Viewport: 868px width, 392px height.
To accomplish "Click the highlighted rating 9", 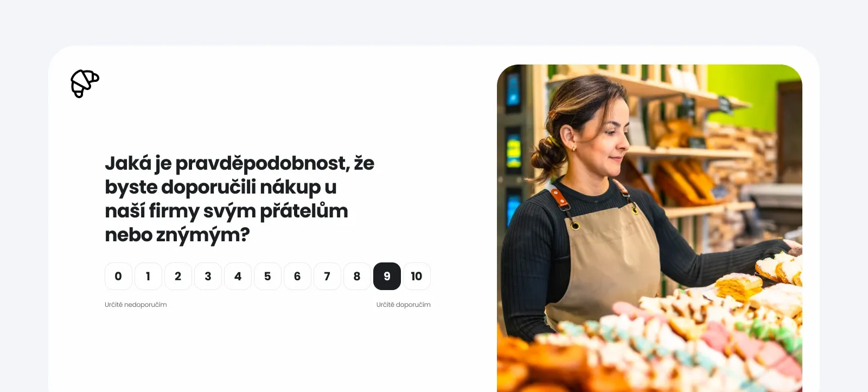I will pyautogui.click(x=387, y=276).
